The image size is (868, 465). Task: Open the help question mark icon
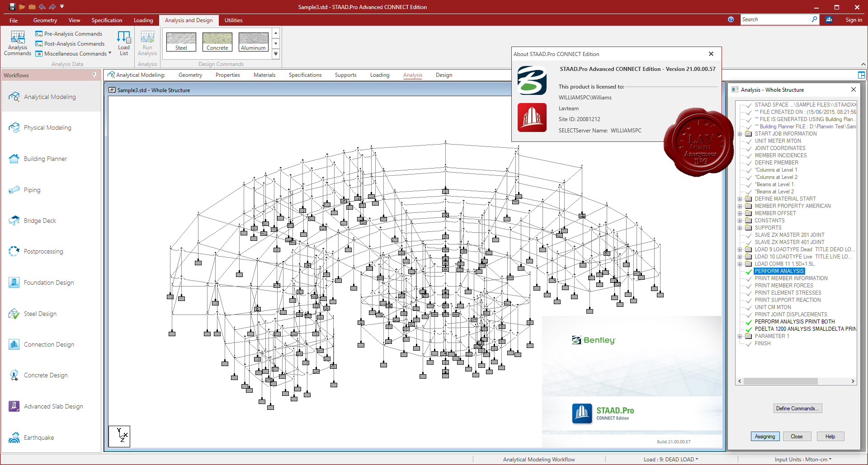[731, 19]
